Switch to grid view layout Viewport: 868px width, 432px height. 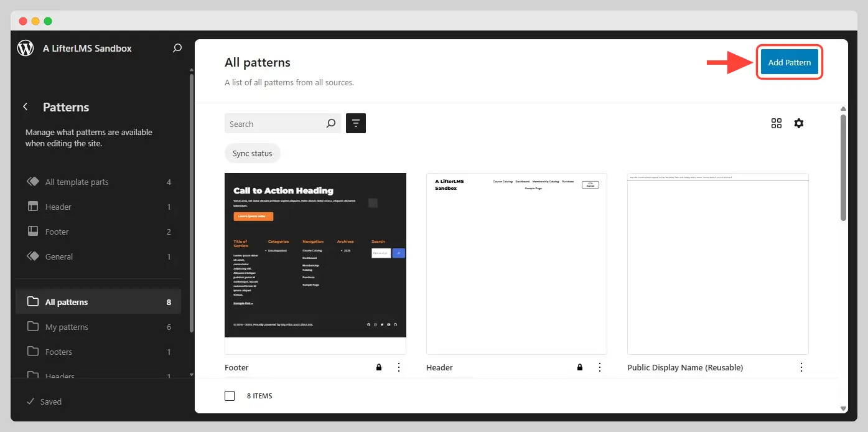point(776,123)
